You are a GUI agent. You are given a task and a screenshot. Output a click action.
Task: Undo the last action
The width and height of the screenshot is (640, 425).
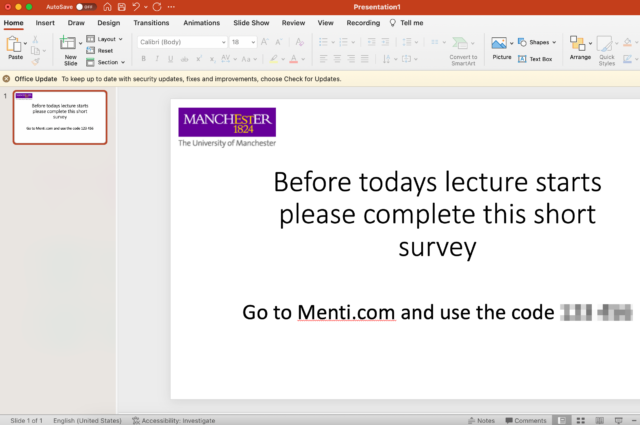point(136,7)
